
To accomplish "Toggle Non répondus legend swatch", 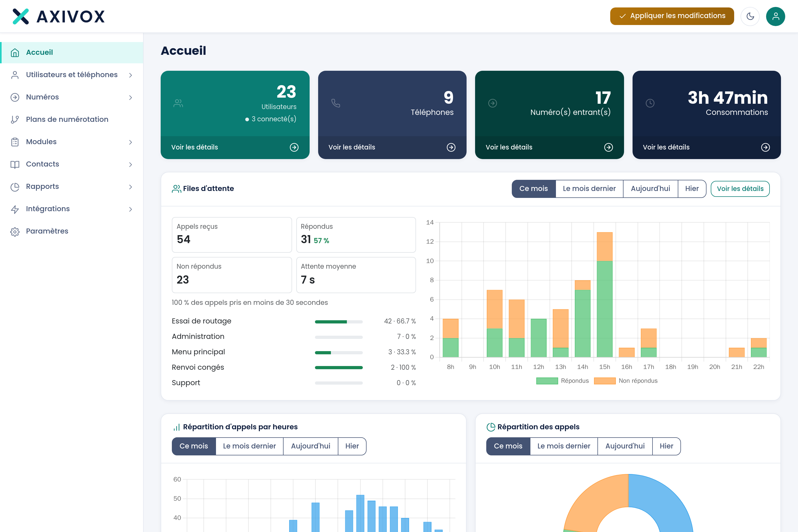I will [605, 381].
